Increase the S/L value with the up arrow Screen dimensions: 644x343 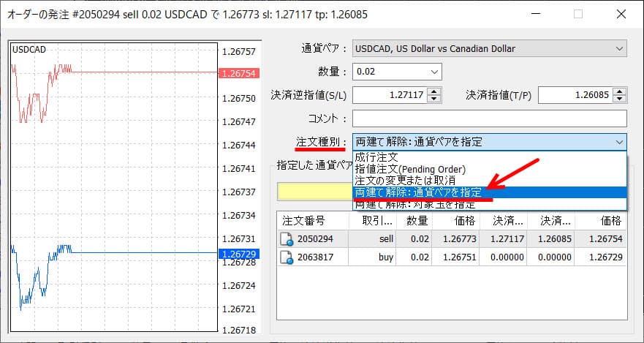click(x=434, y=91)
